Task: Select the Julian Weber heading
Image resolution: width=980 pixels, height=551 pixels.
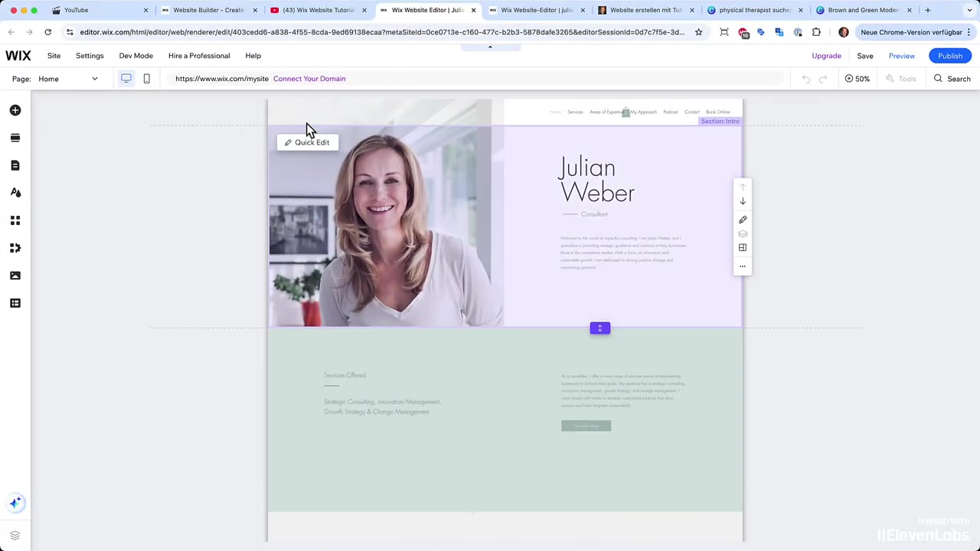Action: [597, 181]
